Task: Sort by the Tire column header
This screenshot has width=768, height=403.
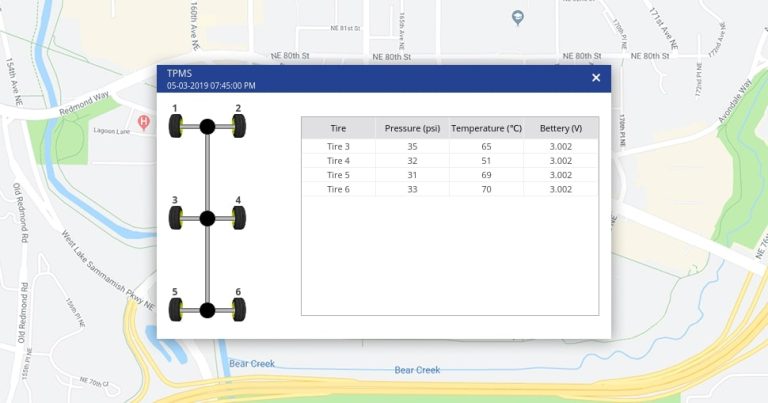Action: (338, 128)
